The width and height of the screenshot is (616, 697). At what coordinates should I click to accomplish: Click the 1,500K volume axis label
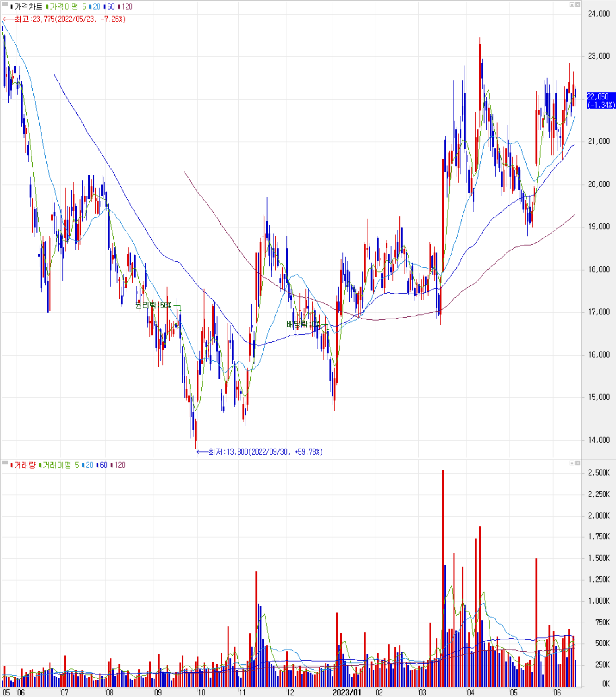coord(599,558)
